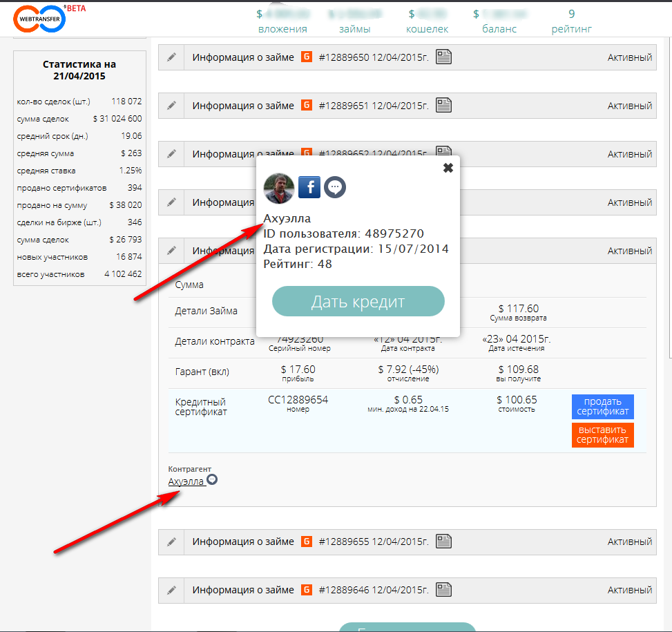
Task: Open document icon for loan #12889655
Action: point(443,542)
